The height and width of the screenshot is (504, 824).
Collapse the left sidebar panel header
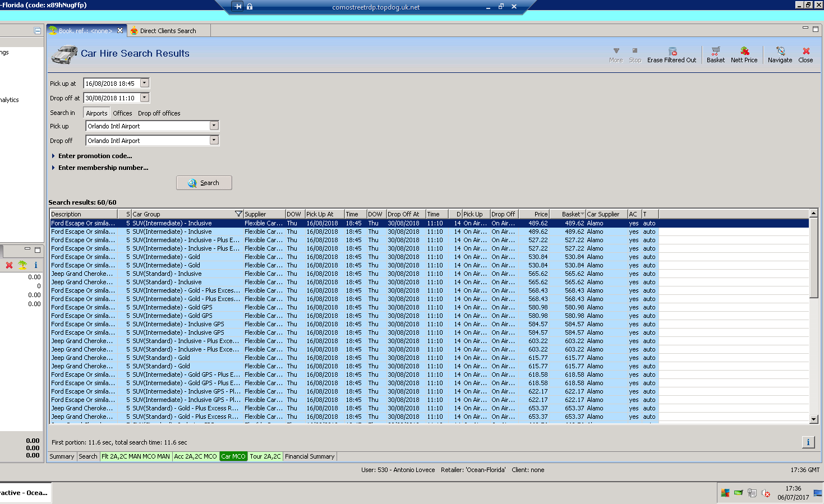pyautogui.click(x=38, y=31)
